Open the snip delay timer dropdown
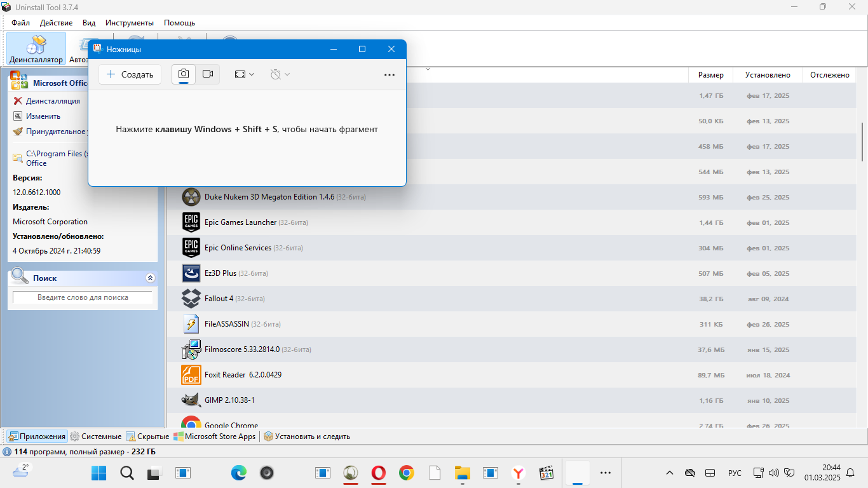 280,74
